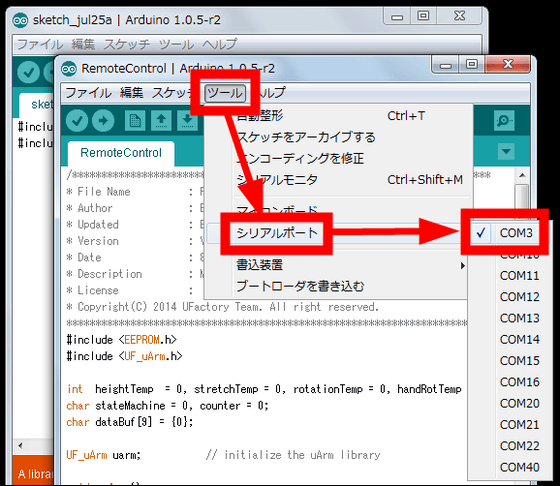Click the Verify checkmark icon in RemoteControl window
The height and width of the screenshot is (486, 560).
coord(77,121)
